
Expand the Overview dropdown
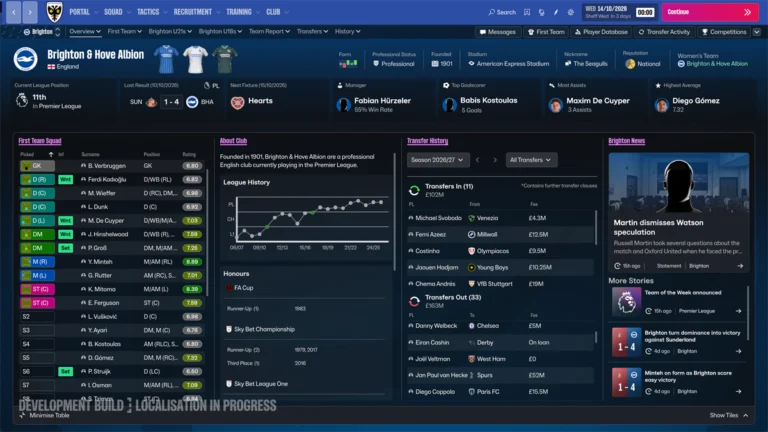click(x=85, y=31)
